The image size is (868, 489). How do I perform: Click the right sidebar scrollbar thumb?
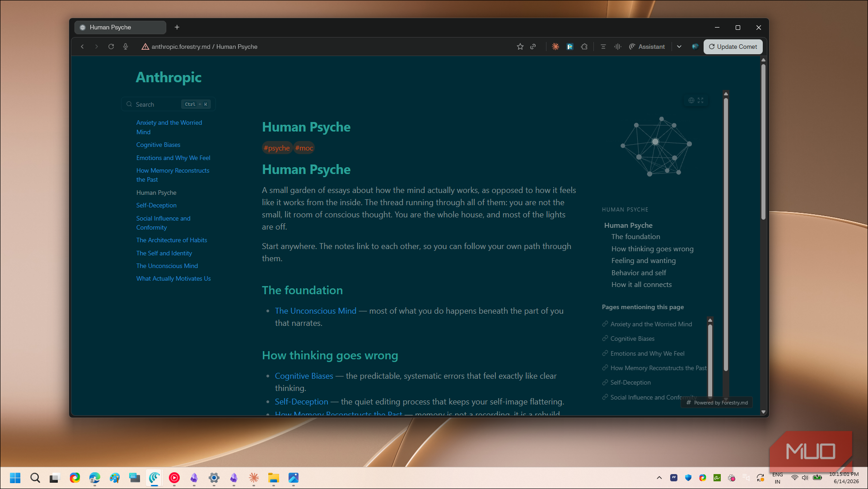pyautogui.click(x=726, y=234)
